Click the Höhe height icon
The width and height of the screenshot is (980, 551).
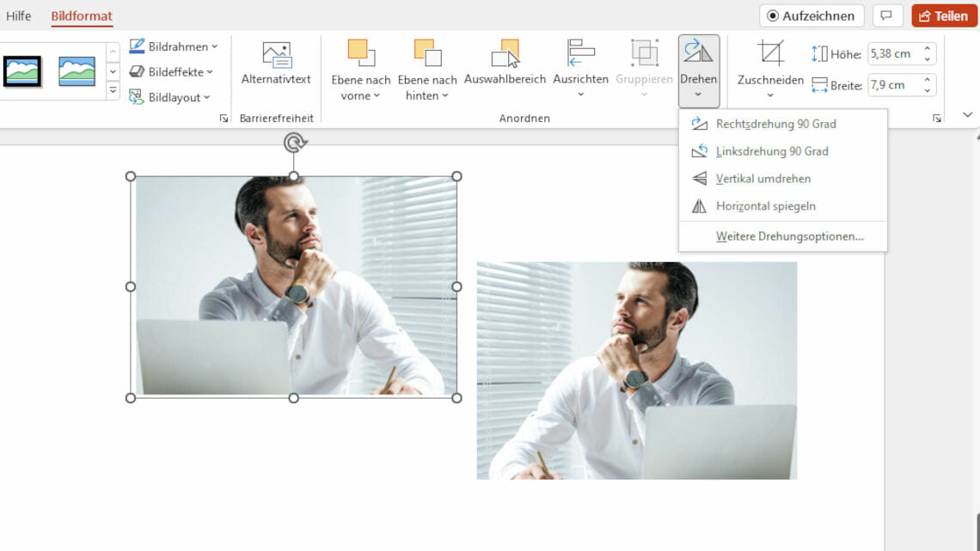tap(819, 54)
